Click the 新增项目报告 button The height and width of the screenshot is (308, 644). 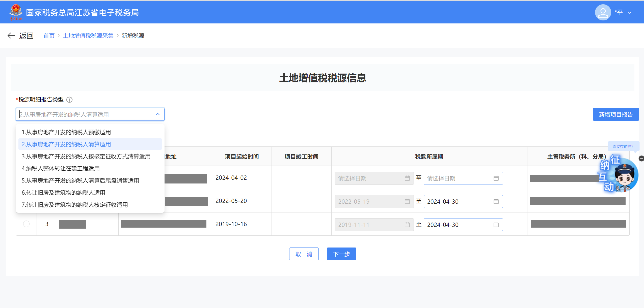[615, 115]
